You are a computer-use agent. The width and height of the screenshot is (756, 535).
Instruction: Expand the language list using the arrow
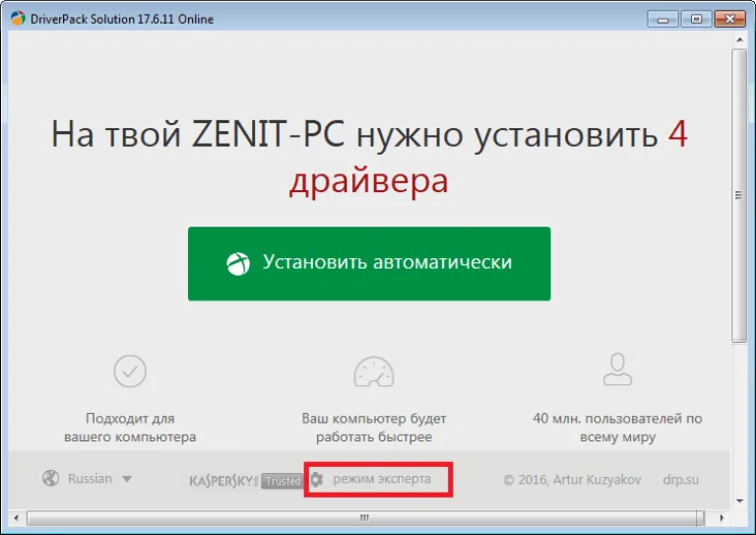coord(127,479)
